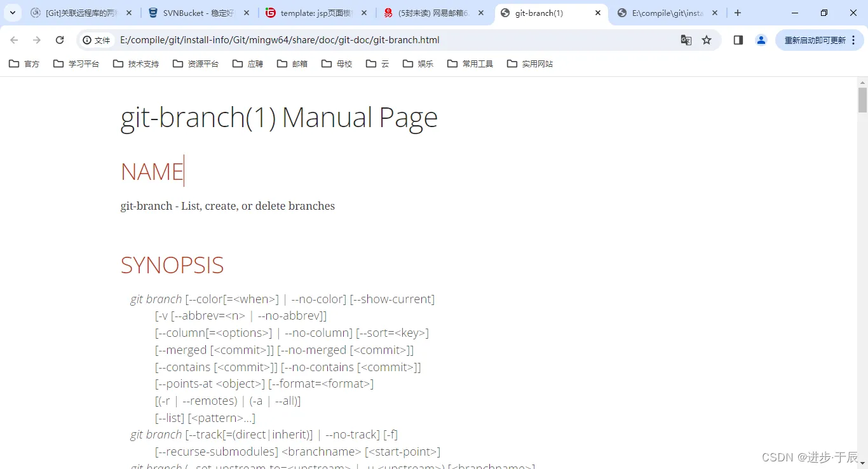This screenshot has width=868, height=469.
Task: Click the '--track[=(direct|inherit)]' synopsis line
Action: [264, 435]
